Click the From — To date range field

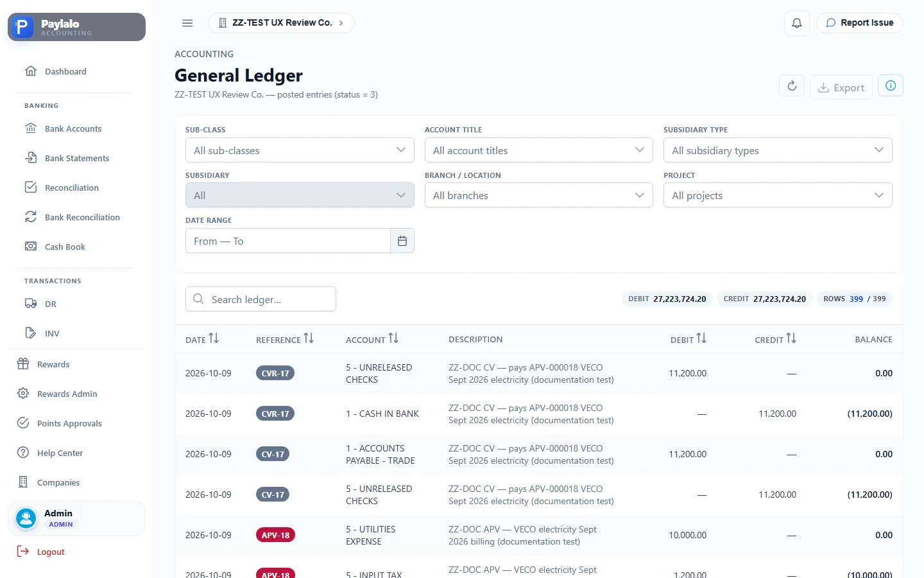288,241
